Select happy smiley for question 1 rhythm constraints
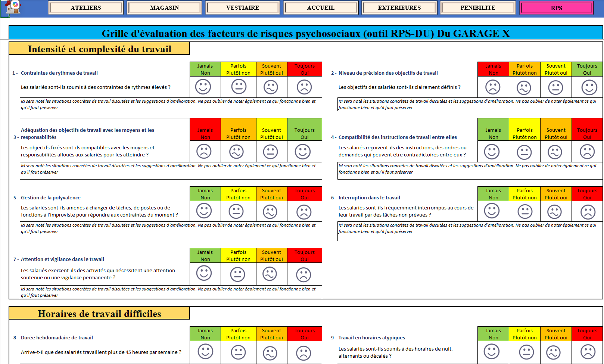The height and width of the screenshot is (364, 604). 203,87
